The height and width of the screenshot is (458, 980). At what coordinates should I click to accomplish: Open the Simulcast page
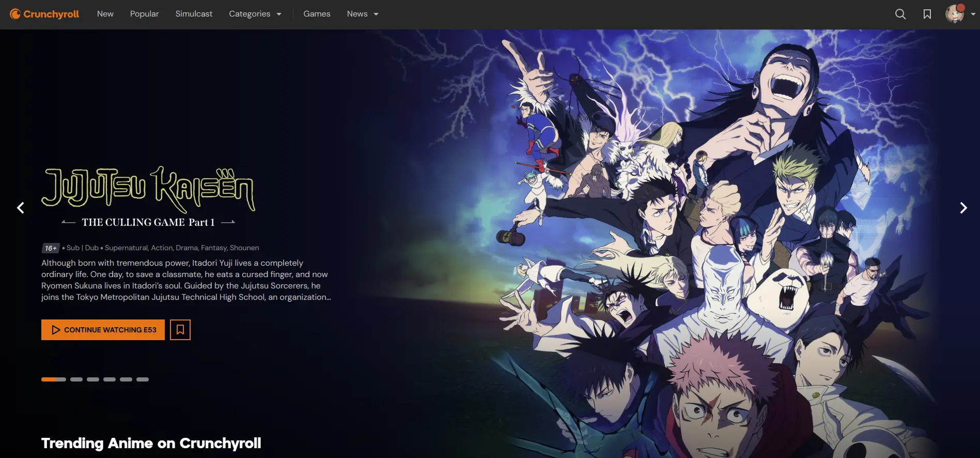[x=194, y=14]
